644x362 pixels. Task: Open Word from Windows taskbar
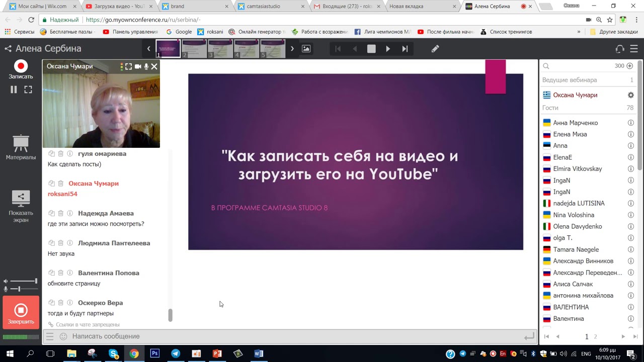259,353
